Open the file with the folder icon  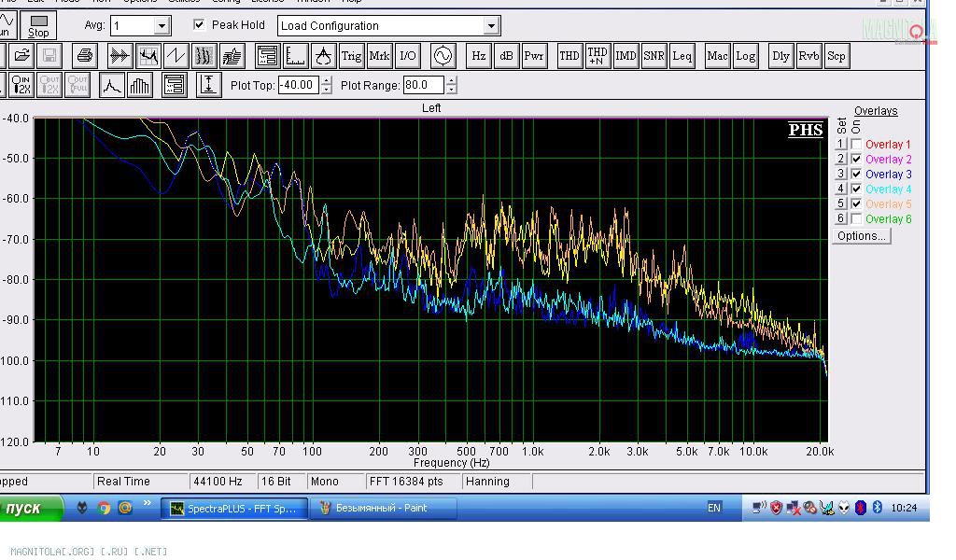[21, 56]
